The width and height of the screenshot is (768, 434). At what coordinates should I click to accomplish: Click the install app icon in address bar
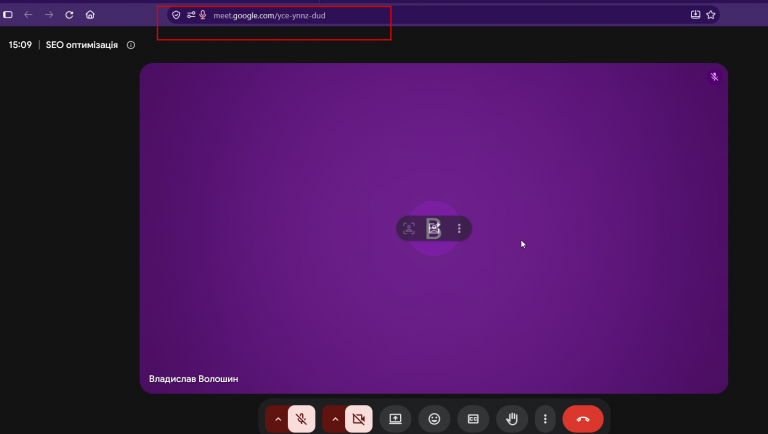[x=695, y=15]
